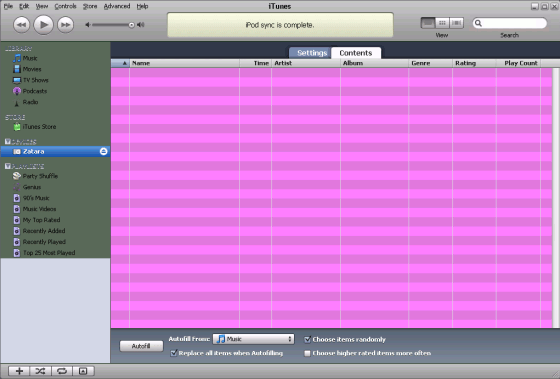The image size is (560, 379).
Task: Skip back to previous track
Action: point(21,25)
